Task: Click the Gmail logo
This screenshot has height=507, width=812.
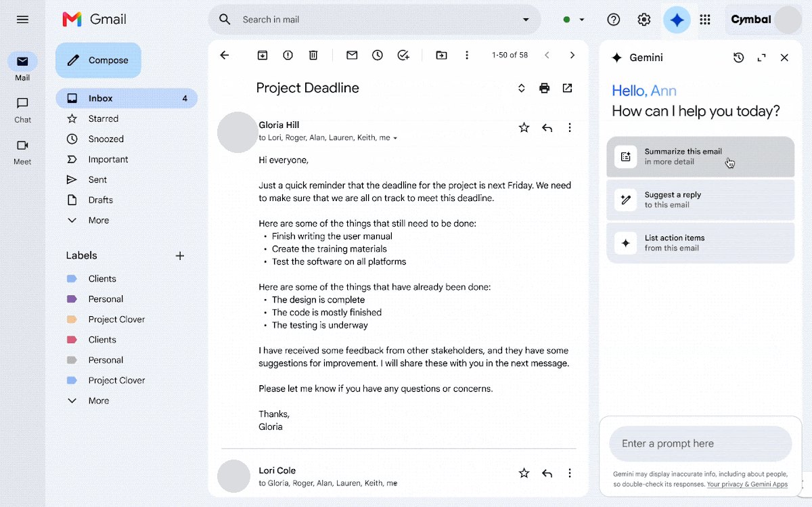Action: [x=94, y=20]
